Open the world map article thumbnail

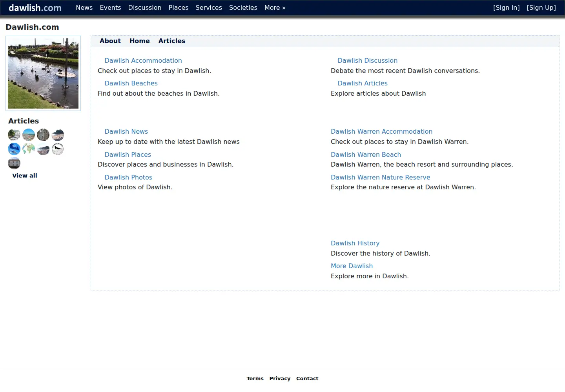point(29,149)
